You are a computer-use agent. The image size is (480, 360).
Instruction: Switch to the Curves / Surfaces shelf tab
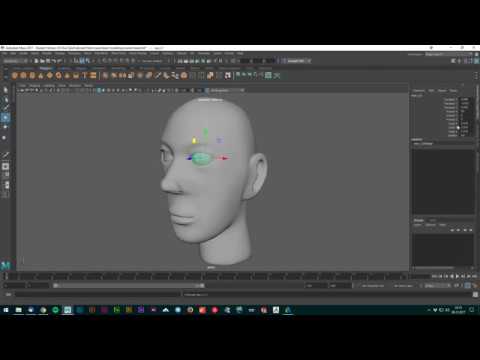(x=23, y=68)
